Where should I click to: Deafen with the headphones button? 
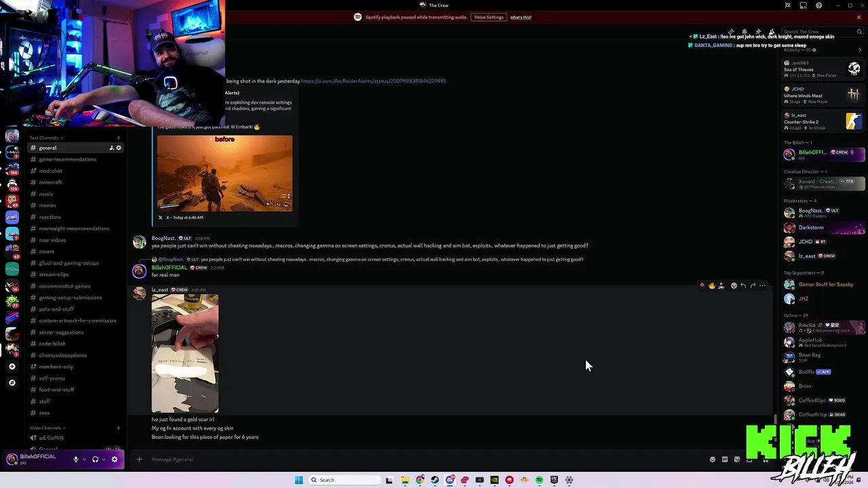point(95,460)
